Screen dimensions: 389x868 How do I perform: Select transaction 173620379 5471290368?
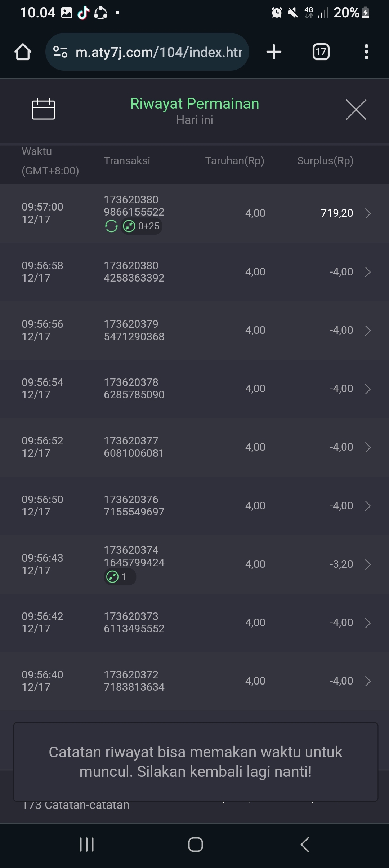tap(134, 330)
